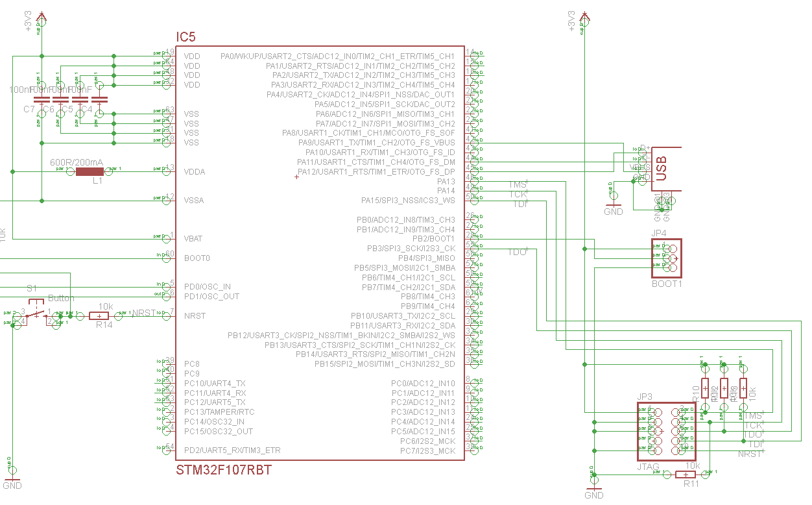Click the PB9/TIM4_CH4 pin label
Image resolution: width=812 pixels, height=505 pixels.
click(428, 306)
